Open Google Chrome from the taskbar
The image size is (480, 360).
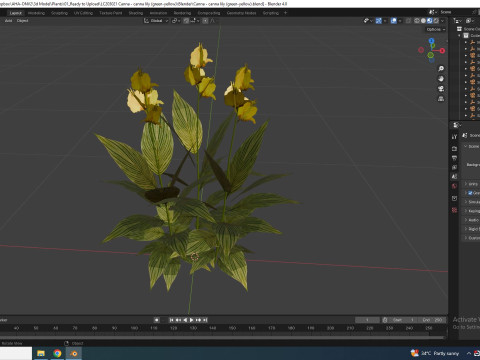pos(57,353)
